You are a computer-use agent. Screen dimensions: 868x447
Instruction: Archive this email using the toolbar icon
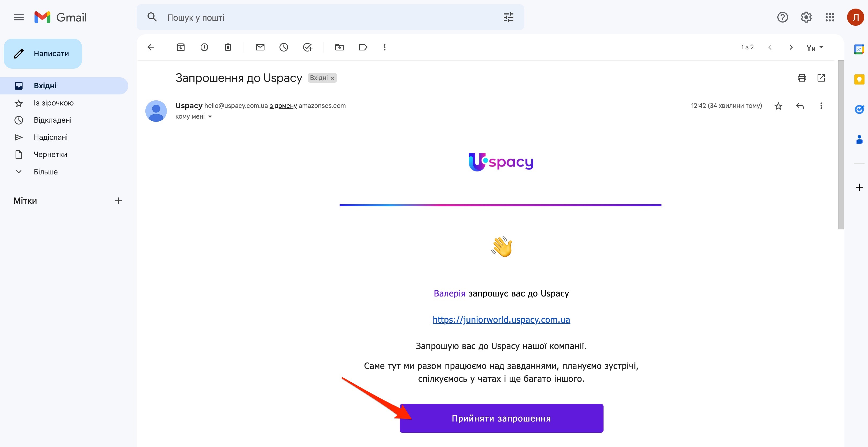click(x=181, y=47)
